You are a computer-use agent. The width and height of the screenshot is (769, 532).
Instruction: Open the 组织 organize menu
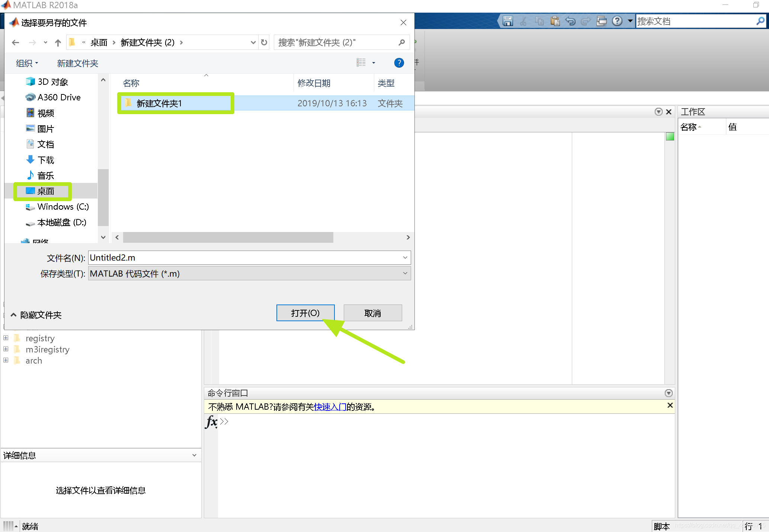coord(27,63)
